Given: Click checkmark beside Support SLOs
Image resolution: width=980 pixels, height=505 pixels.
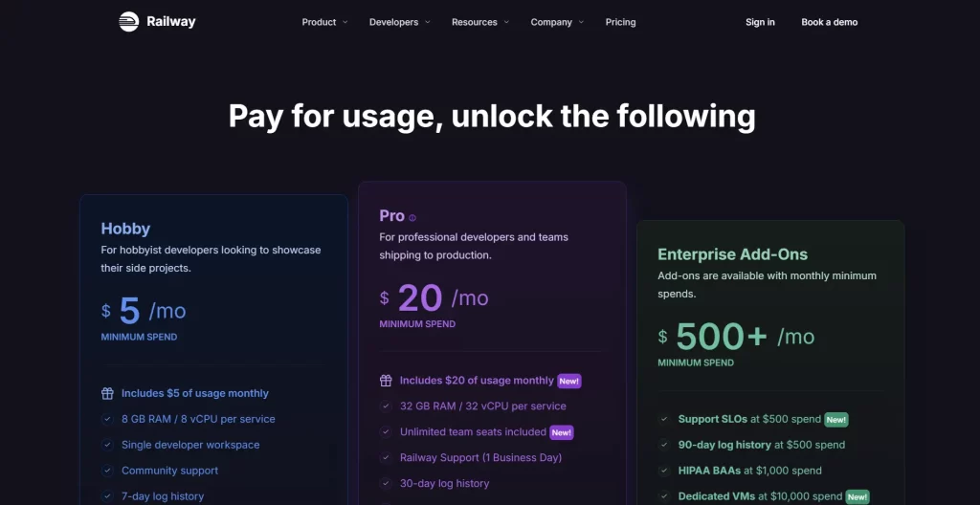Looking at the screenshot, I should tap(664, 419).
